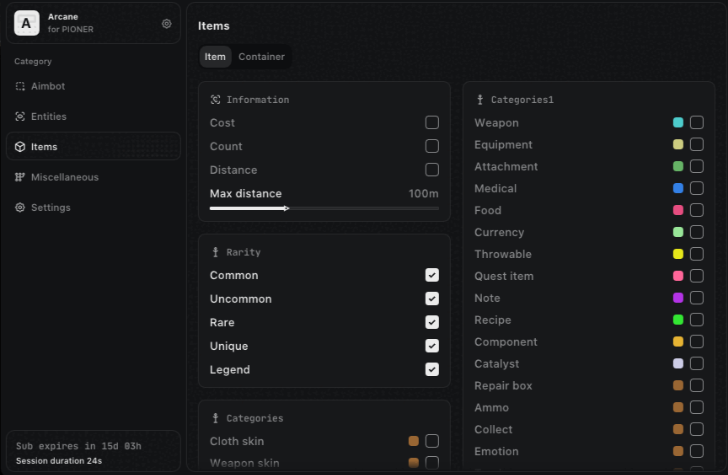Click the Settings gear icon in sidebar
Image resolution: width=728 pixels, height=475 pixels.
20,208
